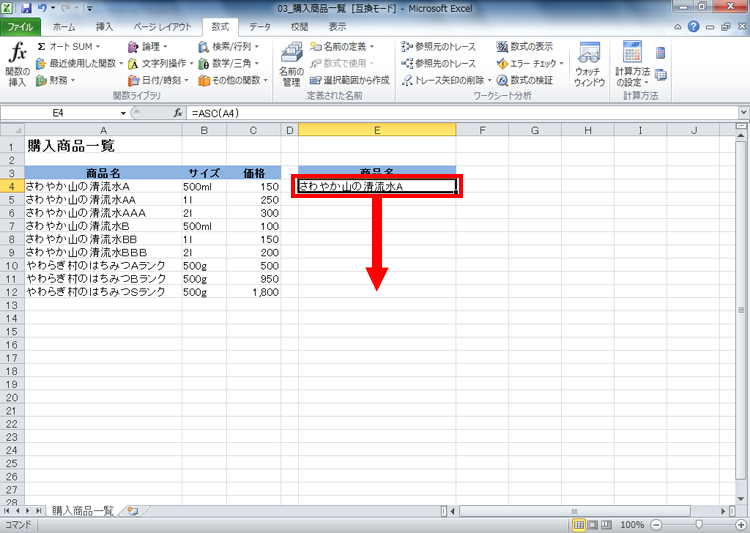
Task: Switch to the Home (ホーム) tab
Action: pyautogui.click(x=64, y=27)
